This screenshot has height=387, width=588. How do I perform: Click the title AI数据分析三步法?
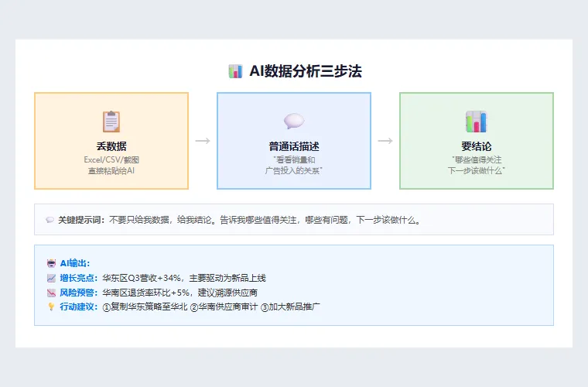pyautogui.click(x=306, y=71)
